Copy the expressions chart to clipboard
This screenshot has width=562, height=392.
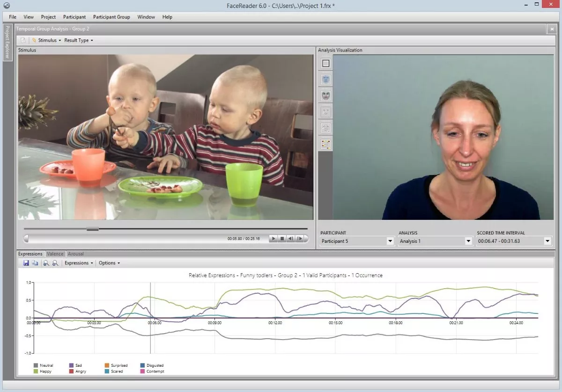tap(35, 263)
